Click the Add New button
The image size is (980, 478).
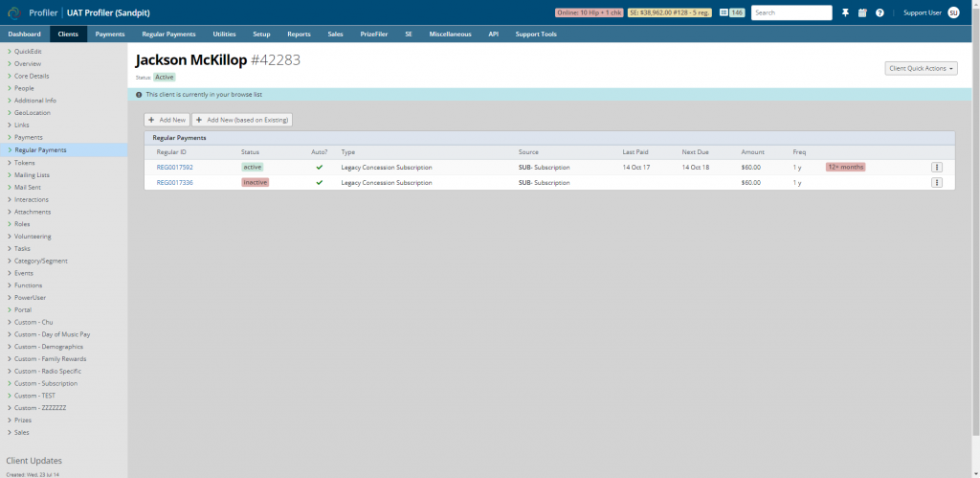pyautogui.click(x=167, y=120)
